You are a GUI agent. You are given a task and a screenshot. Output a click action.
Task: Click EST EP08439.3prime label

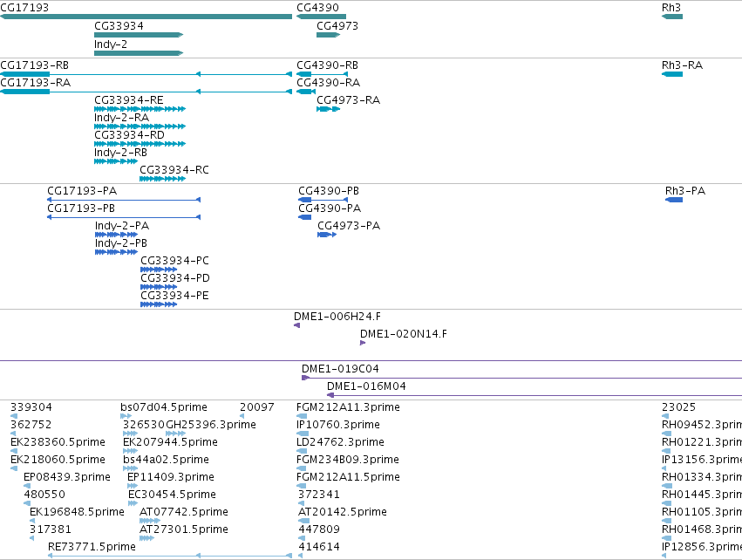click(67, 477)
